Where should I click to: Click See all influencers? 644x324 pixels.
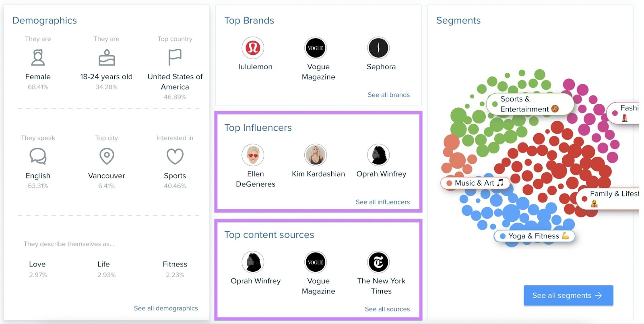point(382,202)
